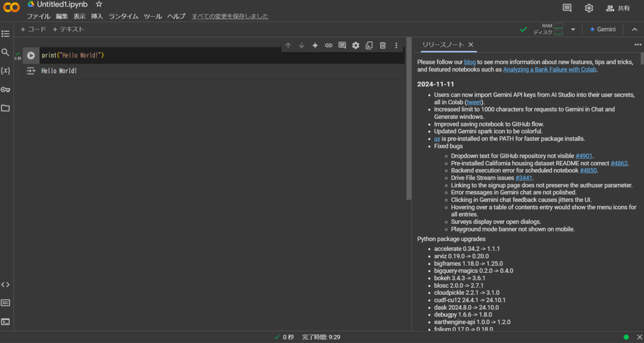Open the blog link in release notes
The height and width of the screenshot is (343, 644).
pyautogui.click(x=470, y=62)
